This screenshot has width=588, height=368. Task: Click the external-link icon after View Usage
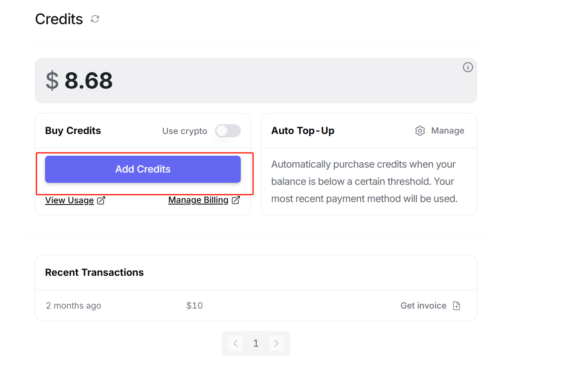[101, 200]
